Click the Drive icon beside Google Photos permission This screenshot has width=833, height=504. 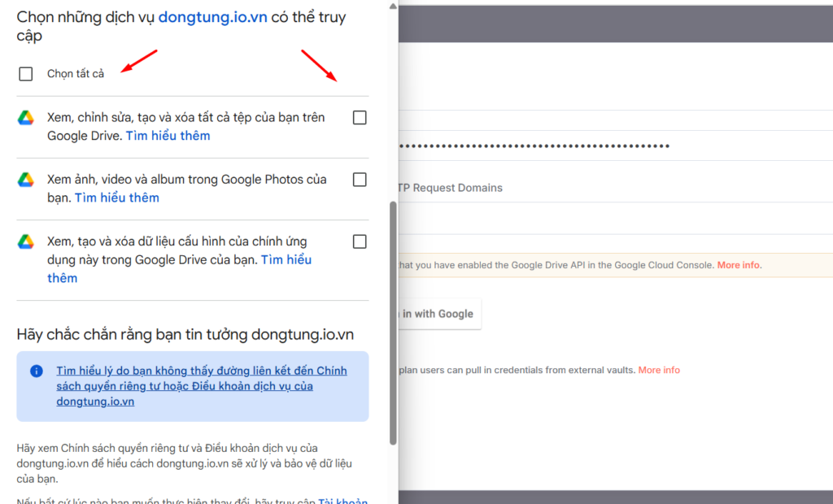click(25, 180)
